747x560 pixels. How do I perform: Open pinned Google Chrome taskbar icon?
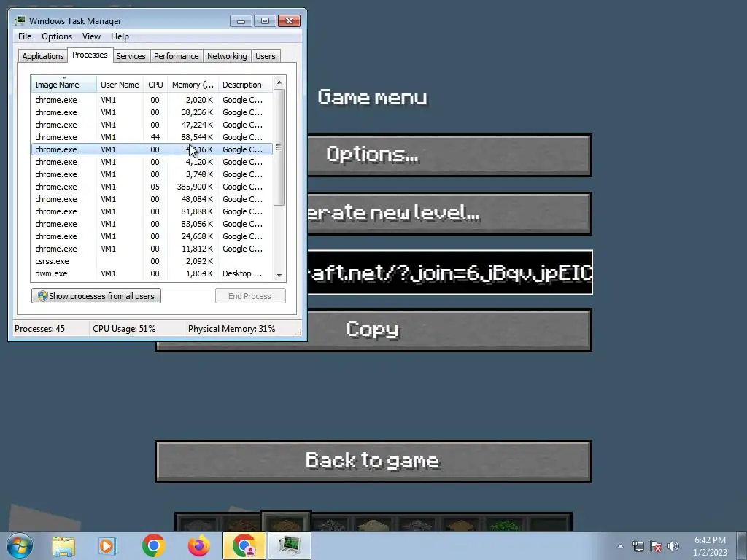pos(153,545)
